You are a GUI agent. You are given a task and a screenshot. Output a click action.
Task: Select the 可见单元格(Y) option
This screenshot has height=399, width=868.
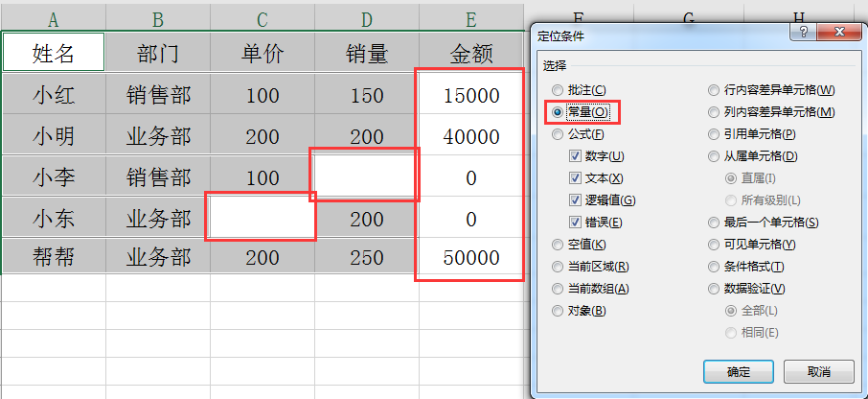coord(752,245)
